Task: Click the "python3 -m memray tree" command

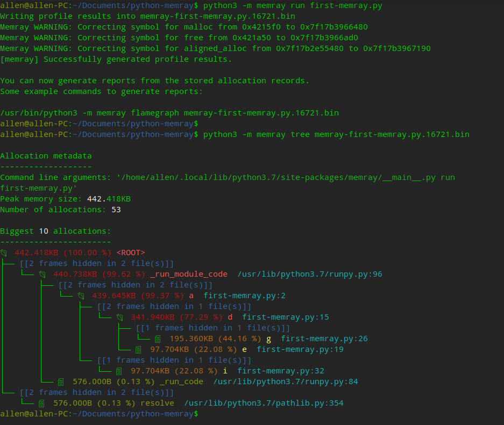Action: click(336, 134)
